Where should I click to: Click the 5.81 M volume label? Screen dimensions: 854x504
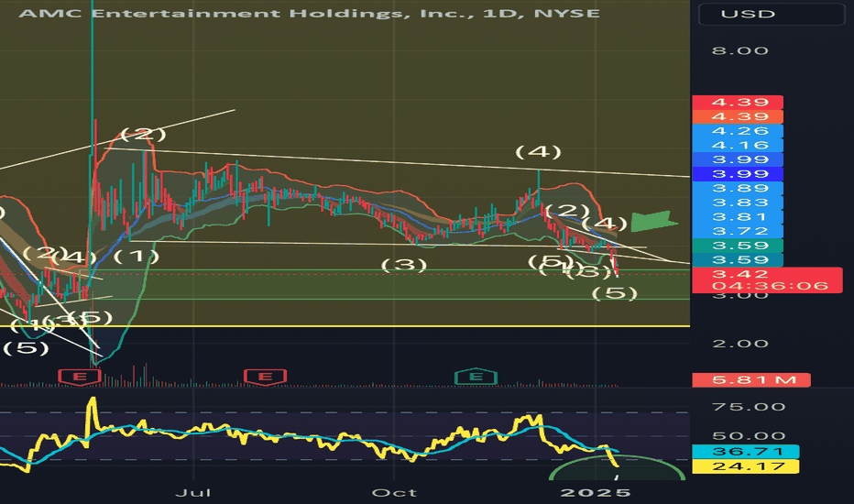(751, 379)
